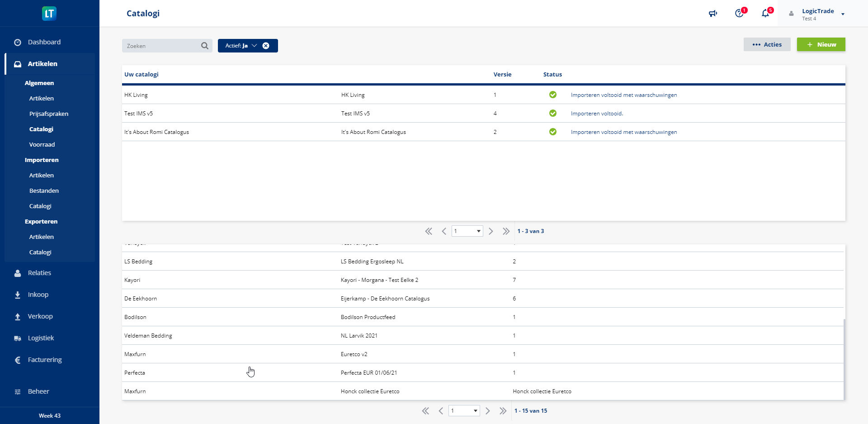
Task: Sort by Status column header
Action: [x=552, y=74]
